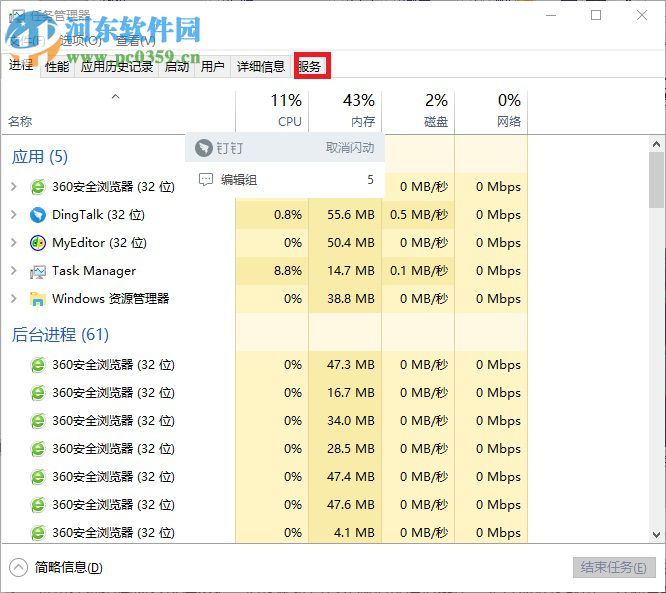Click 360 browser icon with 47.3 MB
The width and height of the screenshot is (666, 593).
click(38, 365)
